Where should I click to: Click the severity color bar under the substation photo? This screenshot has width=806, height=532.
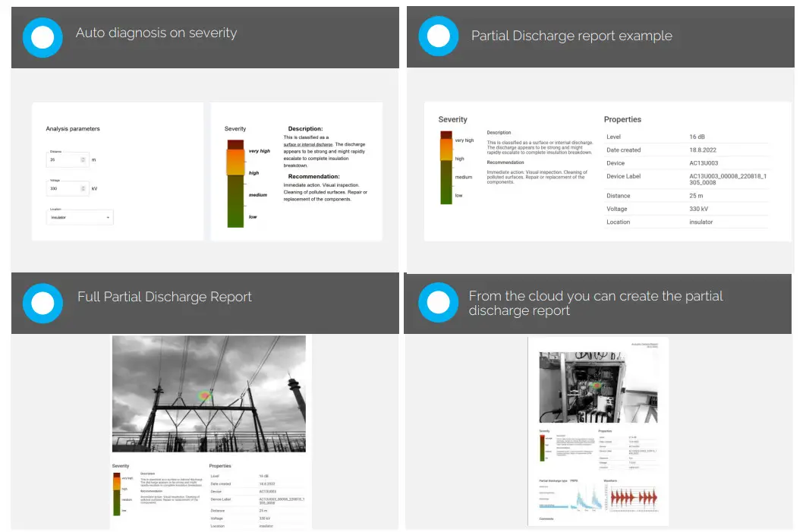click(117, 494)
